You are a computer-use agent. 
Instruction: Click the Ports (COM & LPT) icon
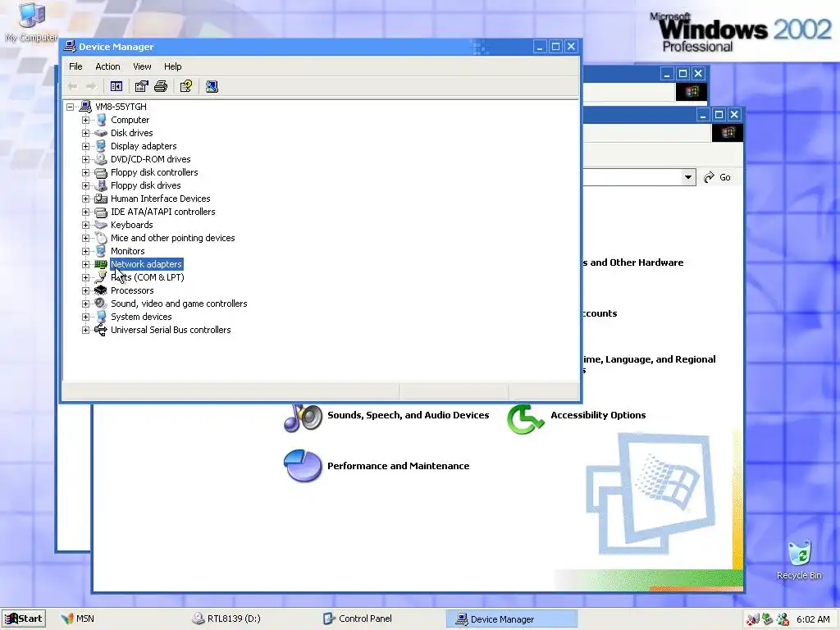click(101, 277)
